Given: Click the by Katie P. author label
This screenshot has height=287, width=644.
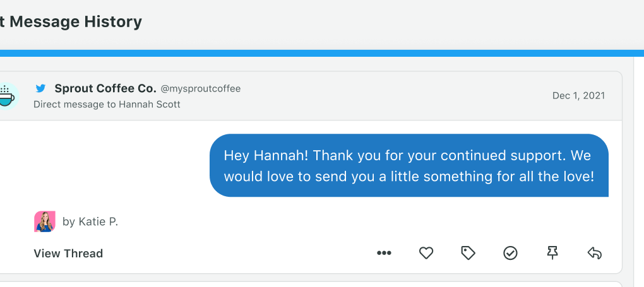Looking at the screenshot, I should 90,222.
